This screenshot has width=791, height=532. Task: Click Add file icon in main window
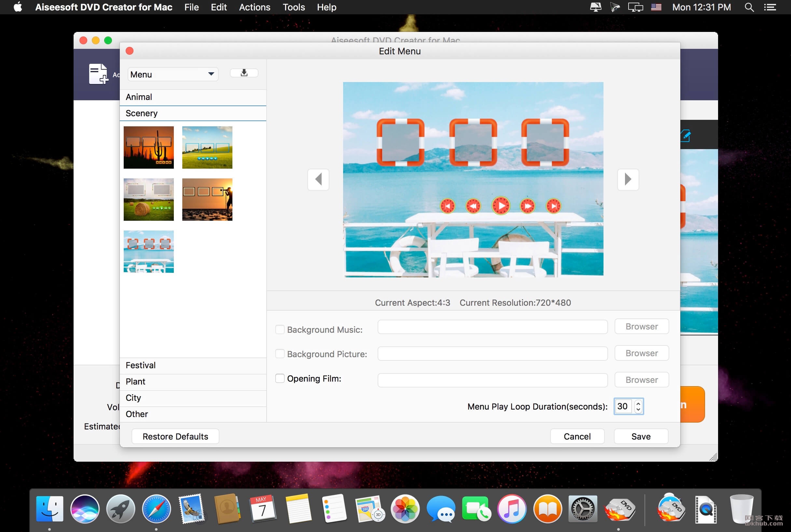pos(98,74)
